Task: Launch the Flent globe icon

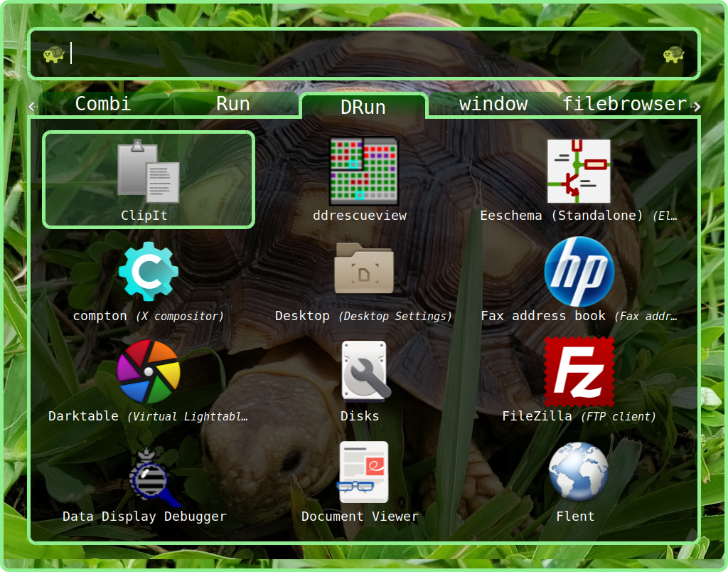Action: [x=578, y=472]
